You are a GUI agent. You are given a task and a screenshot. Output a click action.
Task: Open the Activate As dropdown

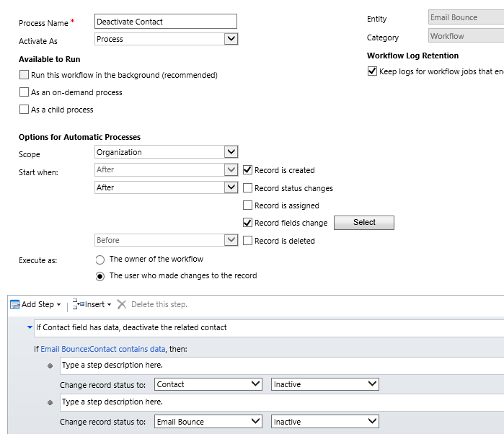pos(231,40)
